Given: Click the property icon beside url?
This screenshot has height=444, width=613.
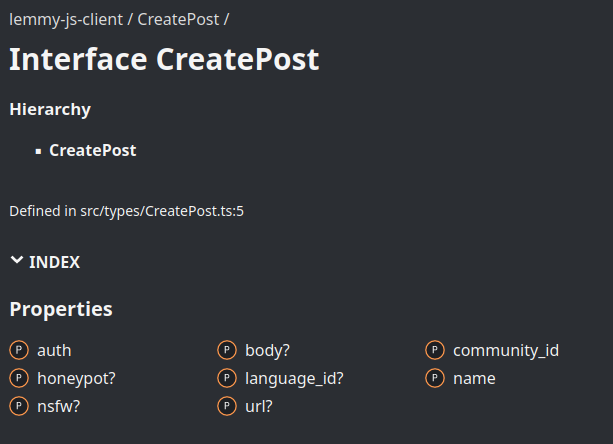Looking at the screenshot, I should tap(227, 406).
